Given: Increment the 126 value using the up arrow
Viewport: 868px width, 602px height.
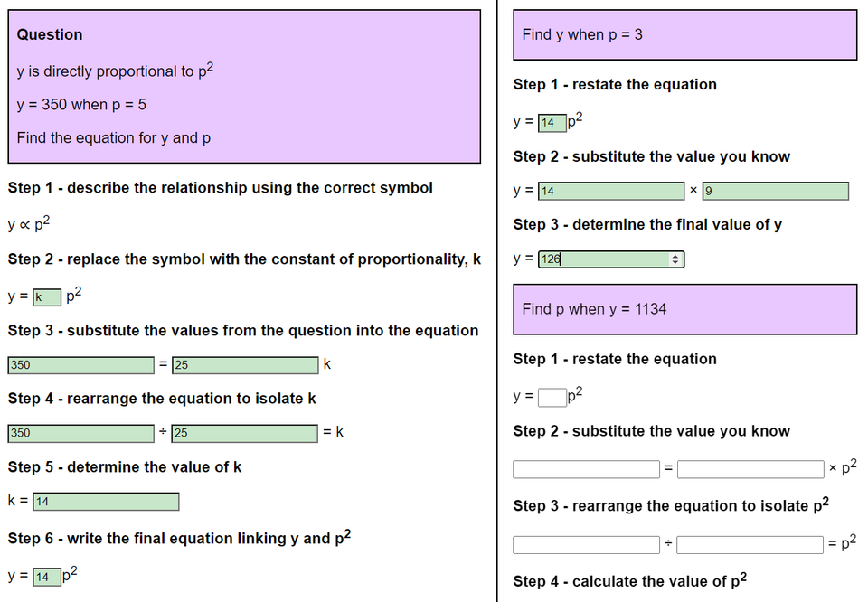Looking at the screenshot, I should 676,255.
